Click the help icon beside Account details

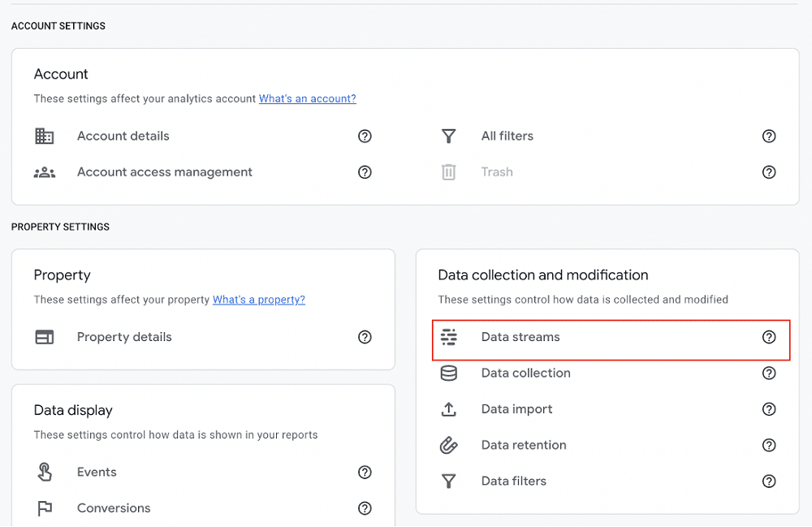pos(365,136)
